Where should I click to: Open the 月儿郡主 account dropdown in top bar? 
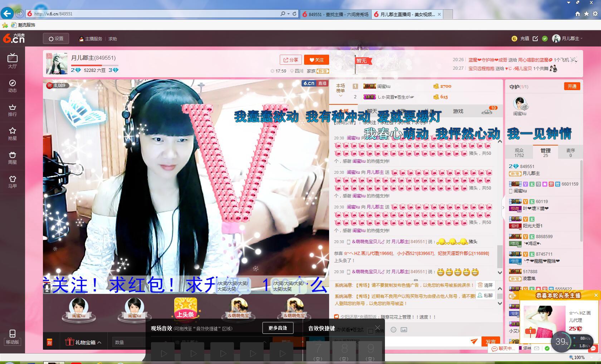point(567,39)
